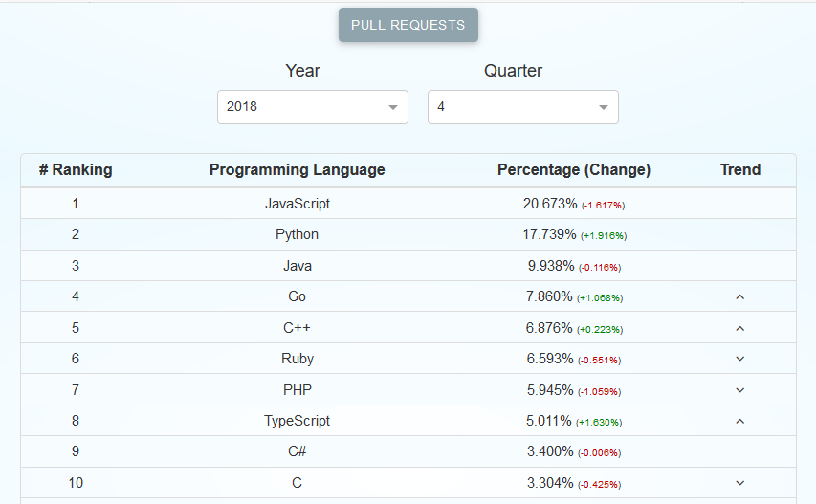Click the downward trend arrow for Ruby

coord(739,359)
